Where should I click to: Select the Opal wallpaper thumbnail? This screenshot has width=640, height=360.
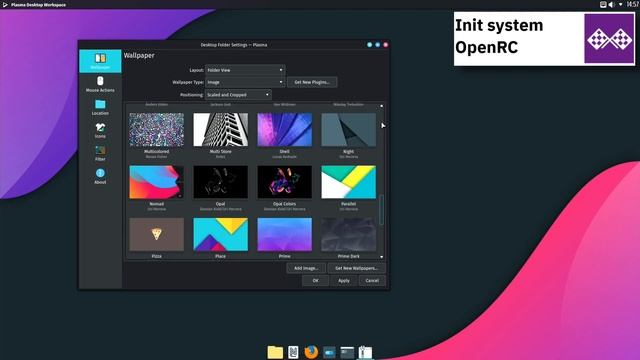[x=220, y=182]
